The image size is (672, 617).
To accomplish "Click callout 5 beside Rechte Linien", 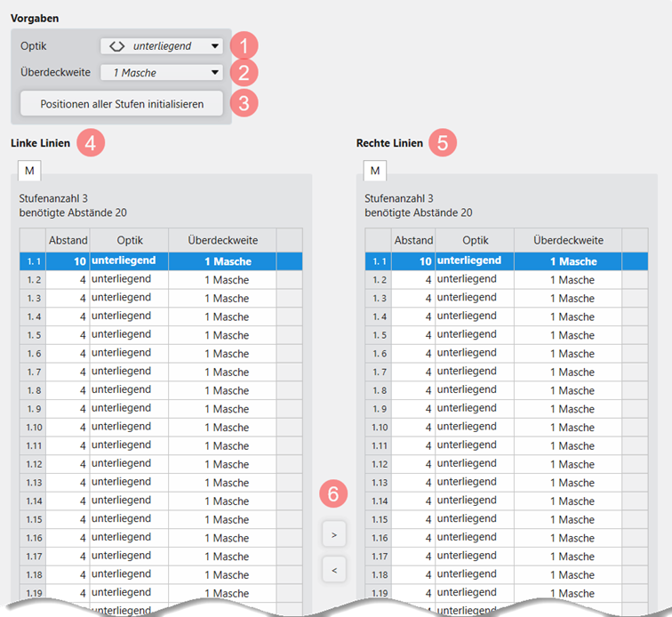I will [x=443, y=142].
